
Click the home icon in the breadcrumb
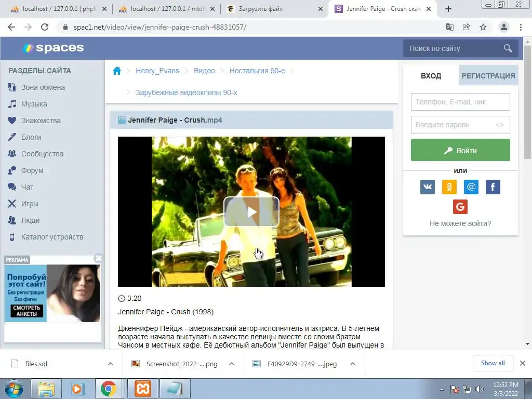point(117,71)
